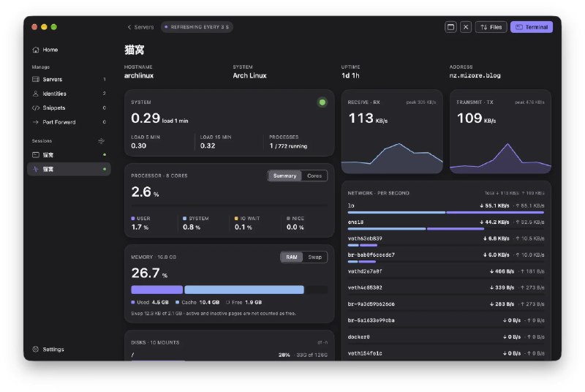Open Port Forward in sidebar
The height and width of the screenshot is (392, 585).
(69, 122)
